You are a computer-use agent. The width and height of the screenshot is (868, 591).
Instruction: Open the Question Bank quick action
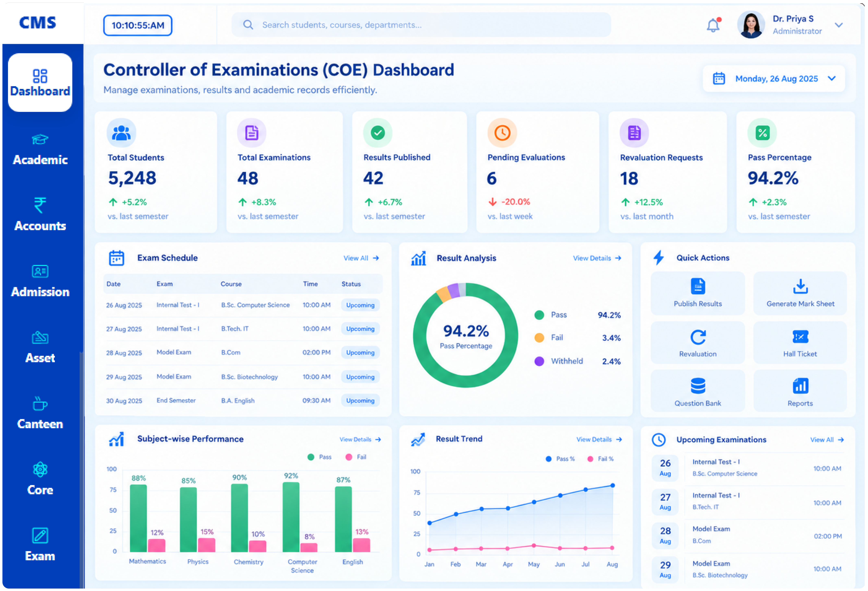(697, 391)
